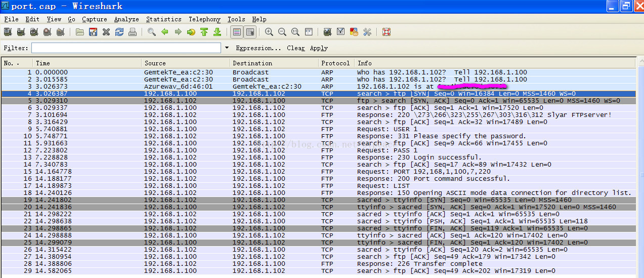Viewport: 644px width, 278px height.
Task: Open the Help menu
Action: click(x=259, y=19)
